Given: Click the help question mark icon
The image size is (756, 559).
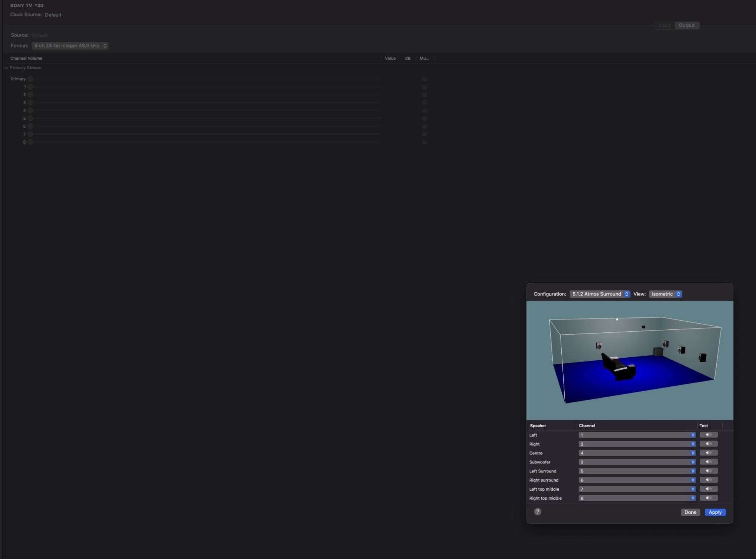Looking at the screenshot, I should tap(538, 512).
